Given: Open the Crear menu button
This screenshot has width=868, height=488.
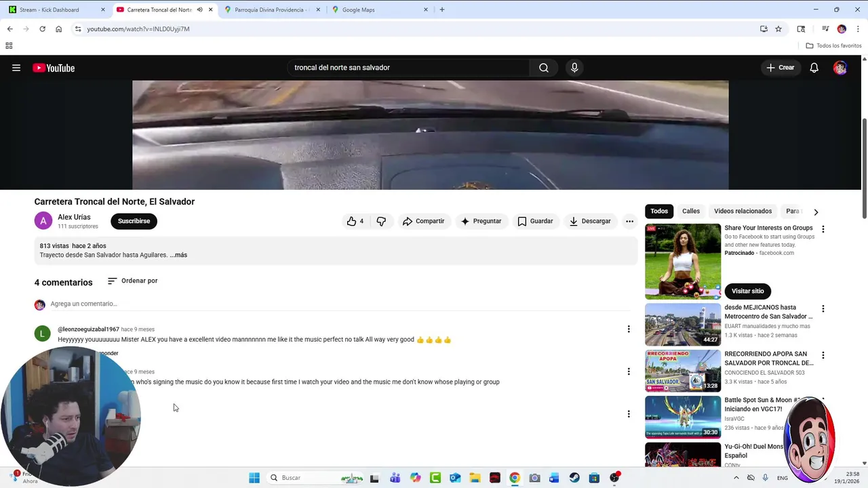Looking at the screenshot, I should 780,68.
